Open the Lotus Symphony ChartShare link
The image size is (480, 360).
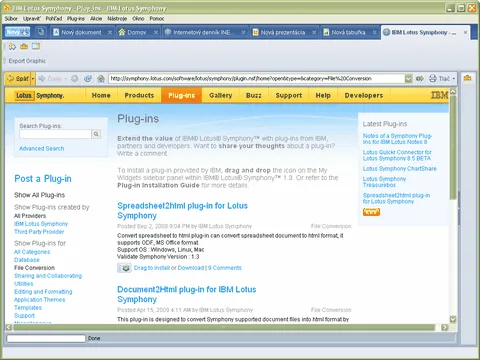click(400, 169)
